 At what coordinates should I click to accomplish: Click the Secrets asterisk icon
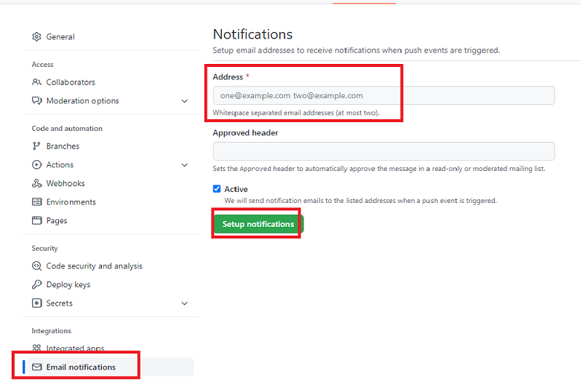tap(36, 303)
